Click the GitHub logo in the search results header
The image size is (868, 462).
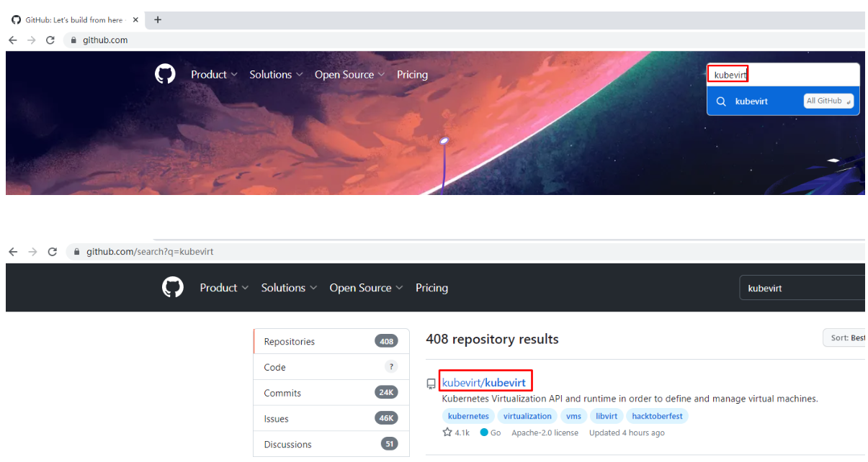coord(173,288)
